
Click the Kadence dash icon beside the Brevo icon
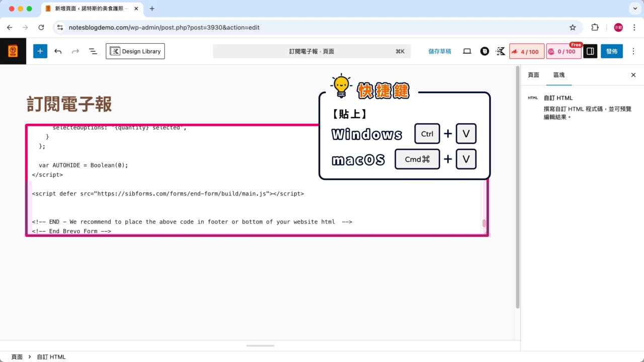click(x=500, y=51)
